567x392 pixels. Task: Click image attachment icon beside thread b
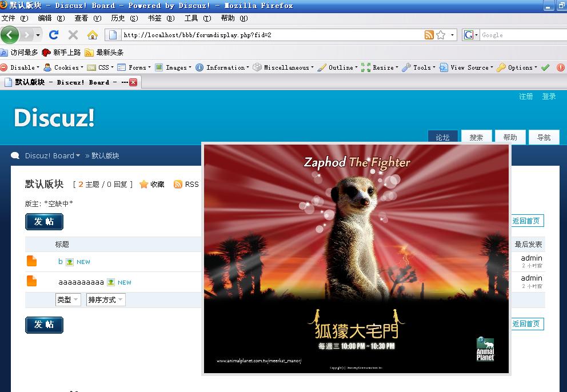point(70,262)
